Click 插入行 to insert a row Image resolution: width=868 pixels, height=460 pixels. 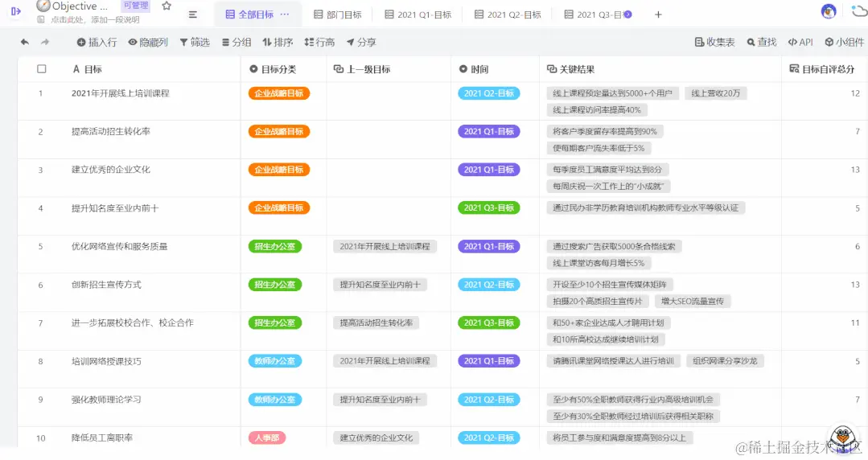pyautogui.click(x=97, y=42)
